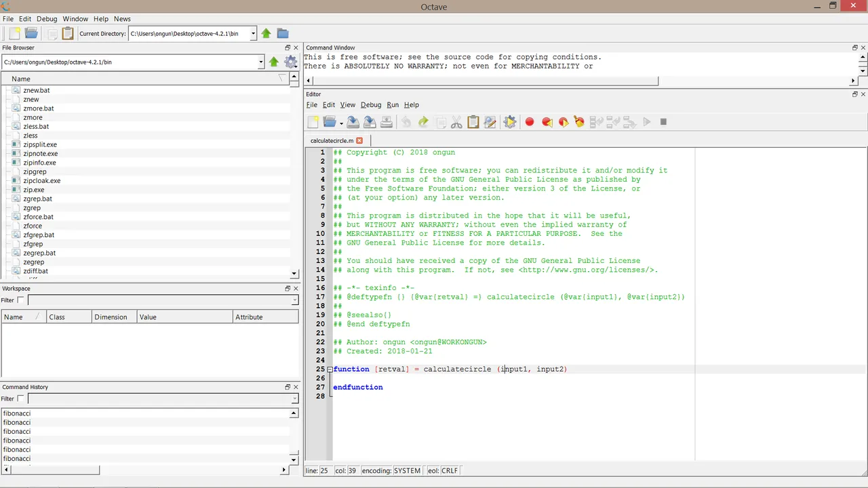
Task: Open the main File menu
Action: [8, 19]
